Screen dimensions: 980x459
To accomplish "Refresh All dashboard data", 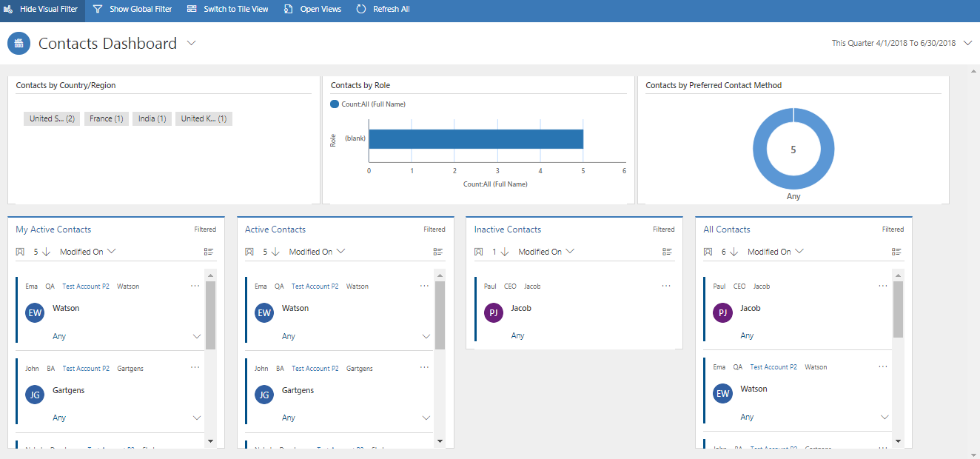I will click(x=361, y=10).
